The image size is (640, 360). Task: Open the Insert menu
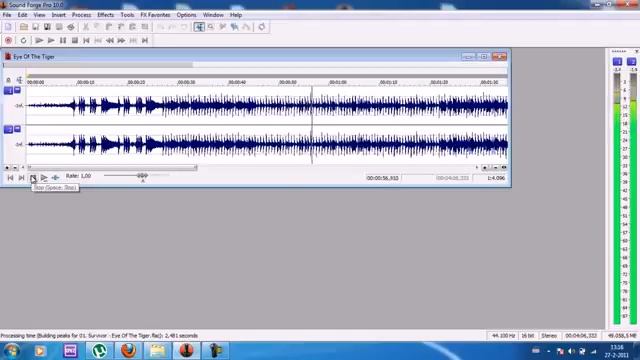coord(58,15)
